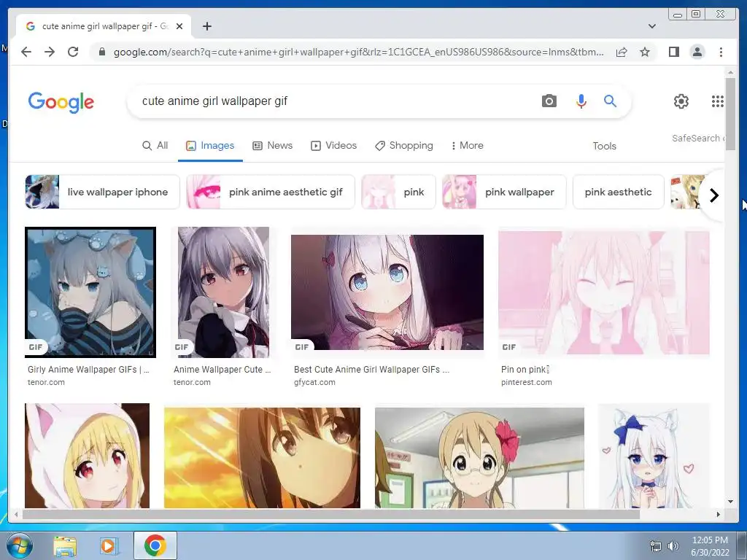Open the Windows Start menu
Screen dimensions: 747x560
19,545
